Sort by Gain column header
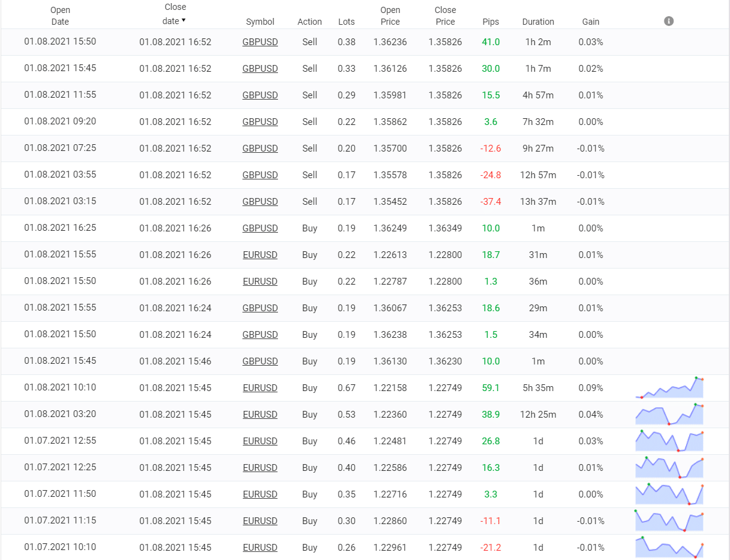The width and height of the screenshot is (730, 560). [x=591, y=22]
